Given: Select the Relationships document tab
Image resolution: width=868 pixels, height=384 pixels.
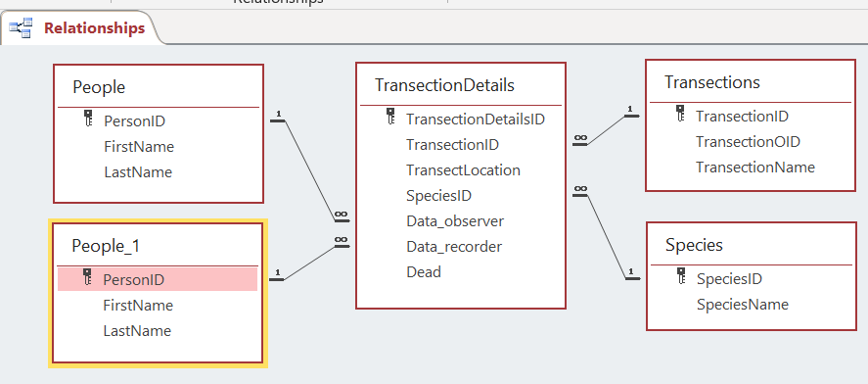Looking at the screenshot, I should [82, 27].
